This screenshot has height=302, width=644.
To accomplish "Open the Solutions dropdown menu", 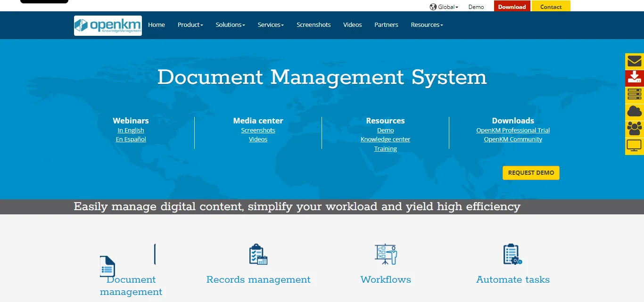I will [231, 25].
